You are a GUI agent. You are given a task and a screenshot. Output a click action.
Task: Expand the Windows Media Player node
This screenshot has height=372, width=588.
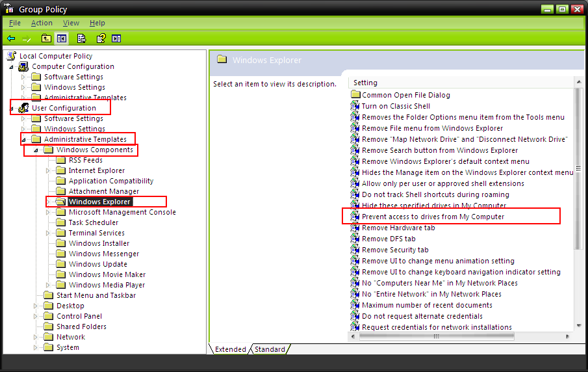click(x=47, y=286)
